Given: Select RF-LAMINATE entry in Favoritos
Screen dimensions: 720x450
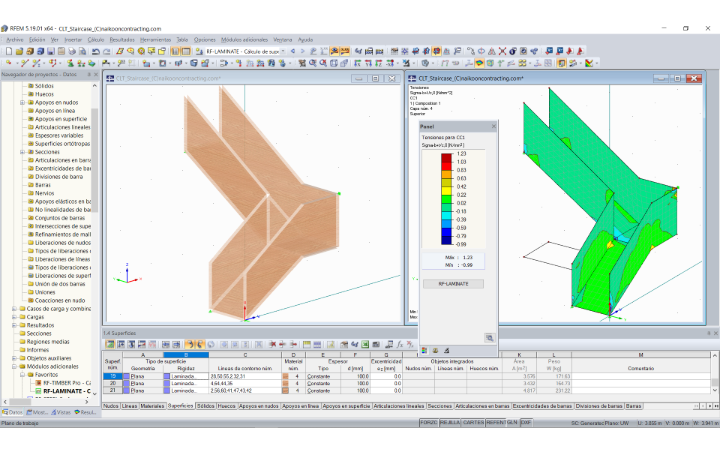Looking at the screenshot, I should pos(67,391).
